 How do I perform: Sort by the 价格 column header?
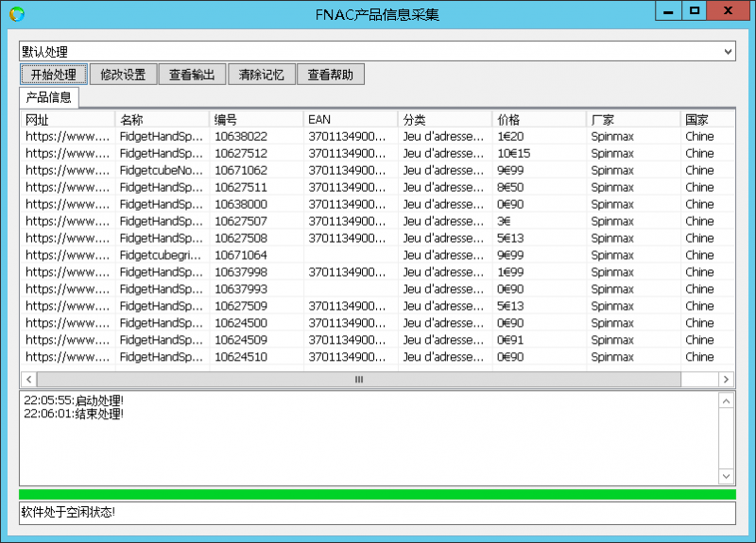(539, 120)
